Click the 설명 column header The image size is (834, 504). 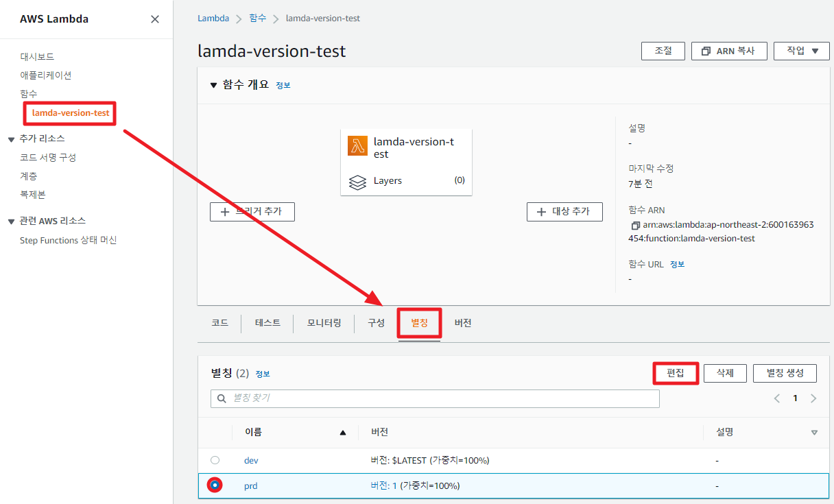pyautogui.click(x=726, y=433)
